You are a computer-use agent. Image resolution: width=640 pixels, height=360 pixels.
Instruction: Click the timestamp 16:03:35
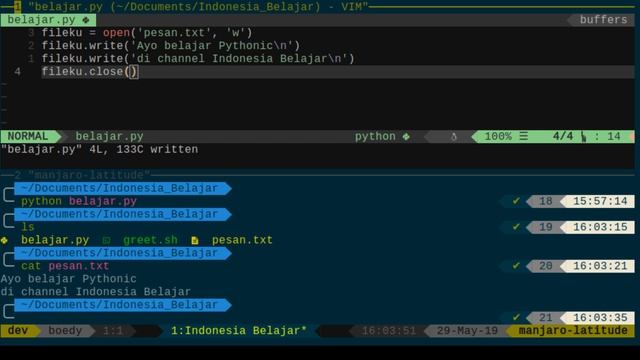tap(600, 318)
